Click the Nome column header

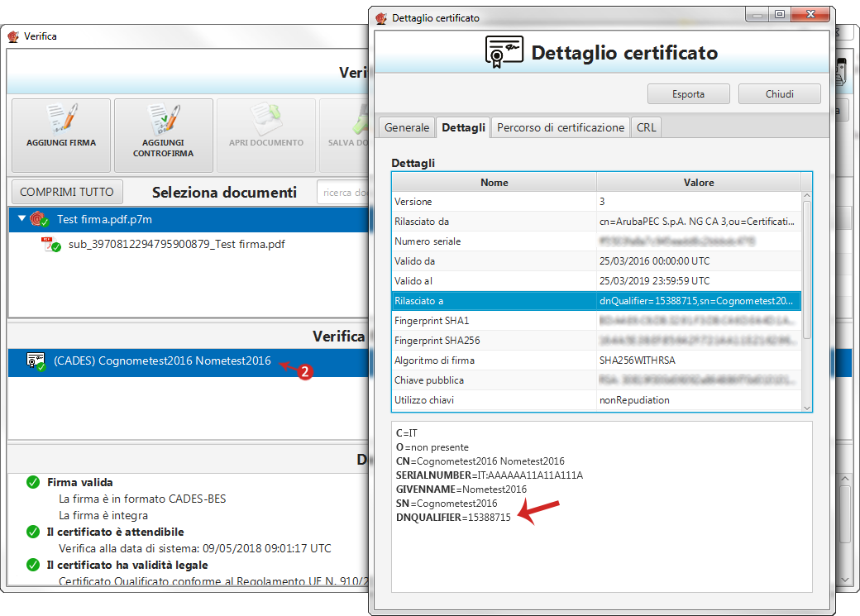[x=494, y=182]
